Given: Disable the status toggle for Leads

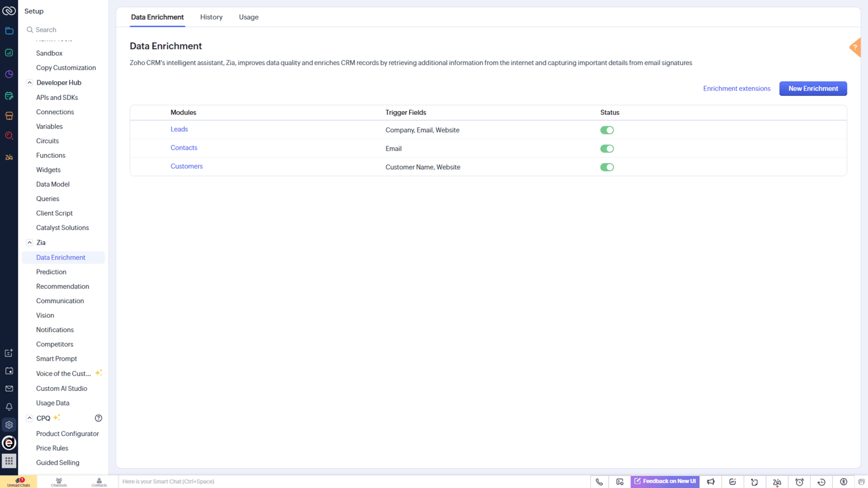Looking at the screenshot, I should [607, 130].
